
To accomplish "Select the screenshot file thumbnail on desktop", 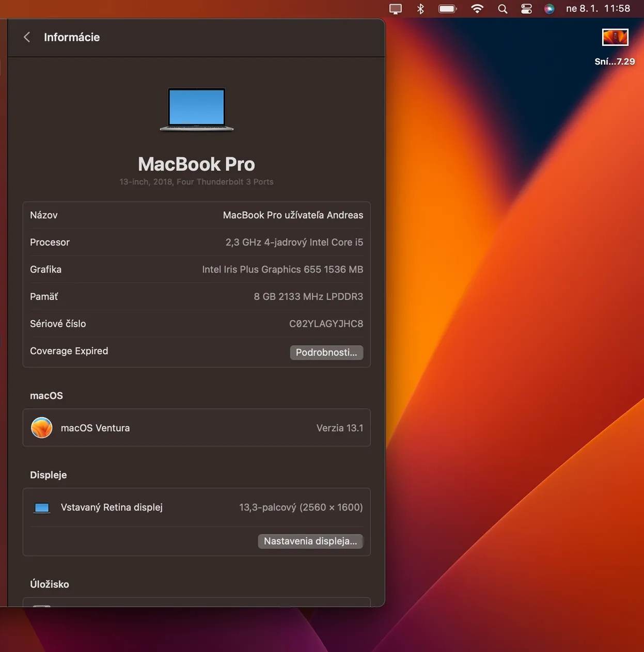I will point(615,37).
